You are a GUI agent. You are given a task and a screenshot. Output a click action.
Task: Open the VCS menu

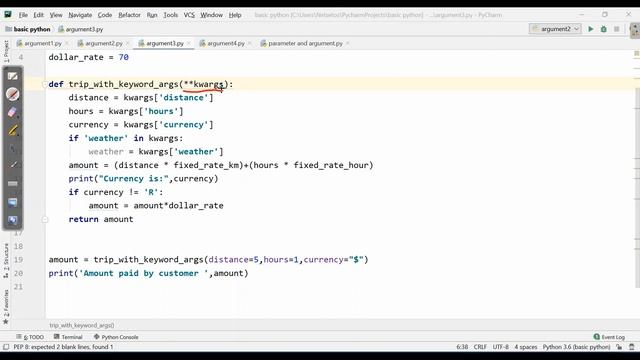[189, 15]
